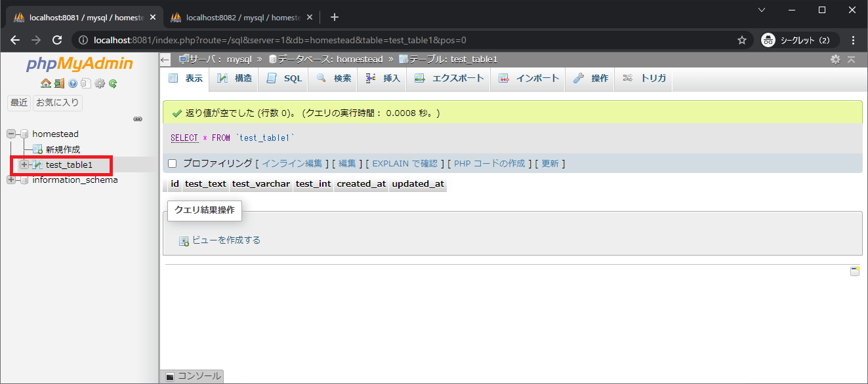Screen dimensions: 868x384
Task: Click 新規作成 under homestead
Action: (x=63, y=149)
